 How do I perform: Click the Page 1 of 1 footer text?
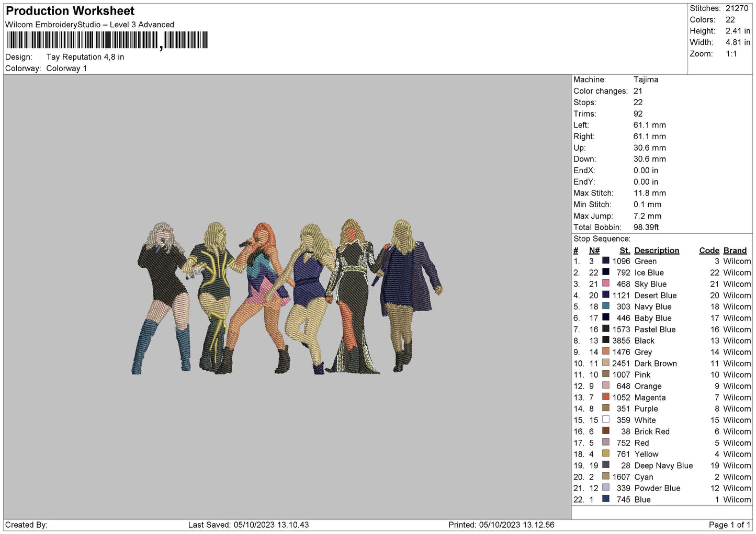pos(730,525)
